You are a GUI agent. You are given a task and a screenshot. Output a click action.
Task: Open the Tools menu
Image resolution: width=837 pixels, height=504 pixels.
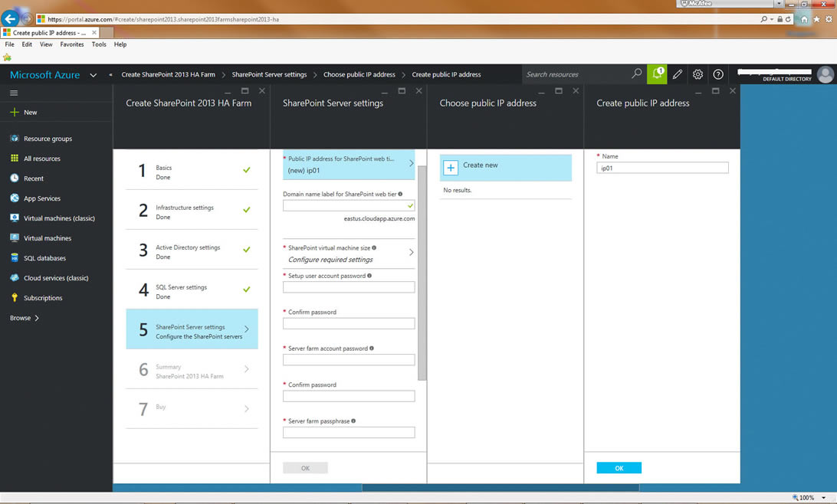click(99, 44)
